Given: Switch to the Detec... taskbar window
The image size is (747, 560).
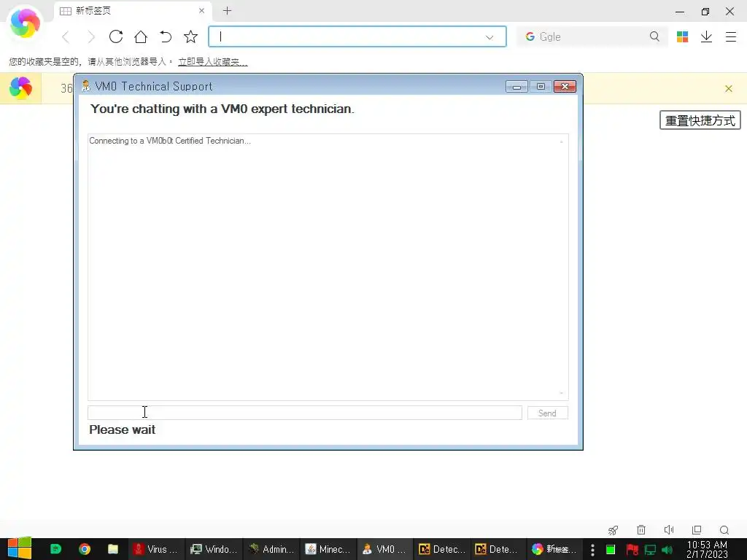Looking at the screenshot, I should [441, 549].
